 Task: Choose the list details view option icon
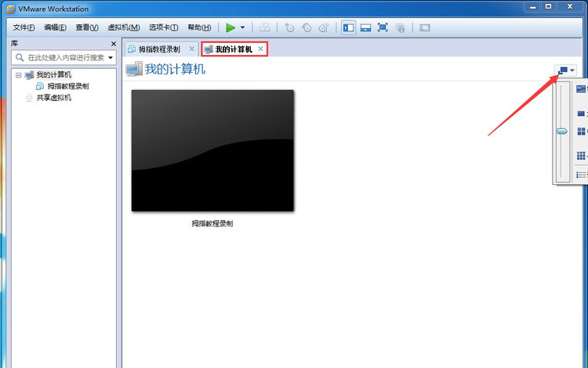tap(581, 175)
